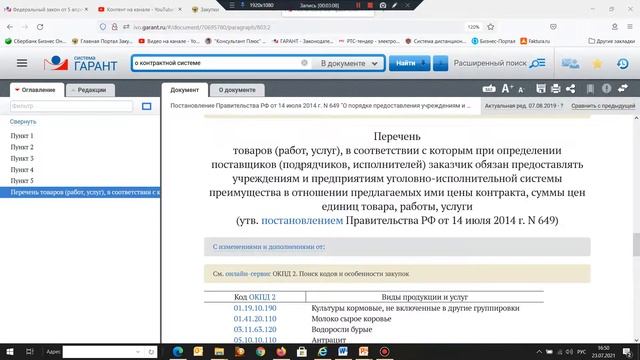Switch to the Документ tab
The image size is (640, 360).
click(184, 90)
